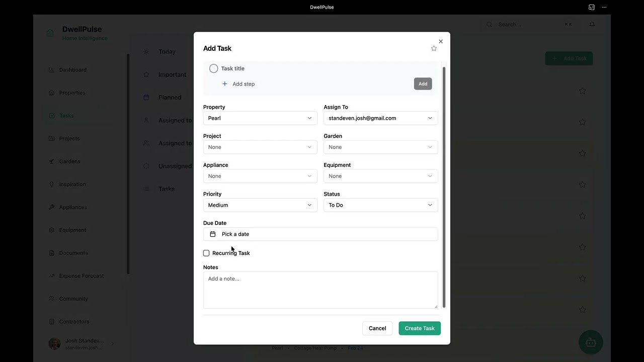This screenshot has width=644, height=362.
Task: Enable the Recurring Task checkbox
Action: click(x=206, y=253)
